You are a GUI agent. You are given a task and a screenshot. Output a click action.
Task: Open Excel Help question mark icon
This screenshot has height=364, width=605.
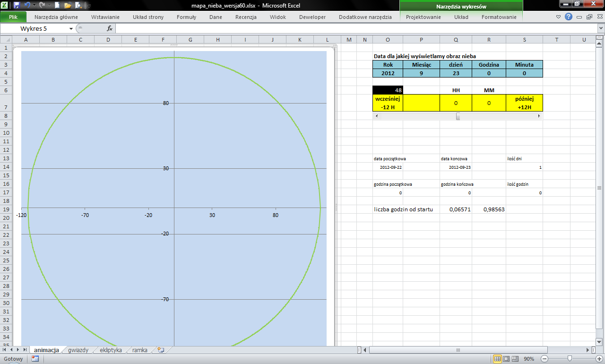[x=569, y=17]
